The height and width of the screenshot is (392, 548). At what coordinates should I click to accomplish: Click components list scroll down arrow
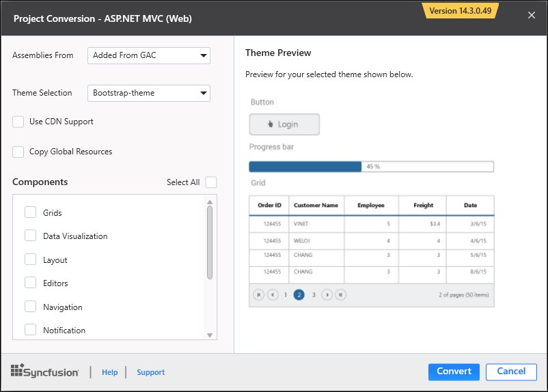(210, 335)
